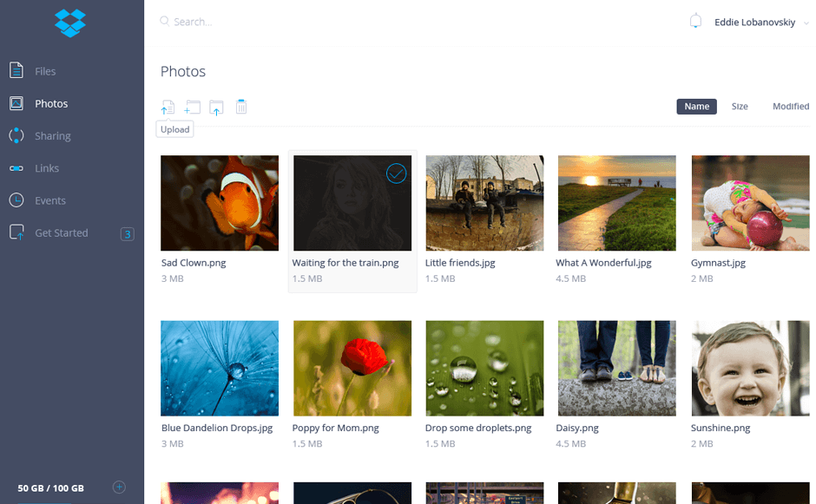Click the trash delete icon
The height and width of the screenshot is (504, 816).
click(x=241, y=107)
